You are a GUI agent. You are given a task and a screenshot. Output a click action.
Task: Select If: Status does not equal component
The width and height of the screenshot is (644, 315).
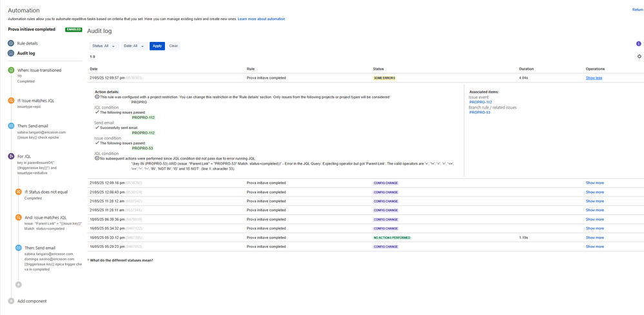tap(46, 192)
